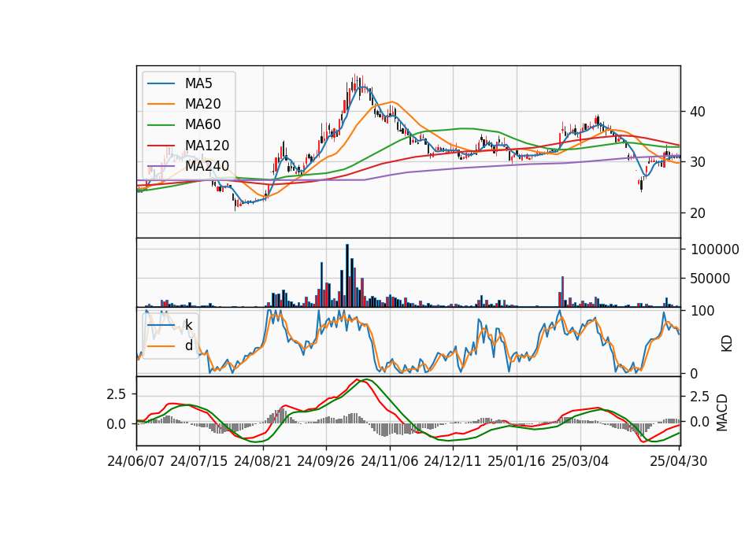Click the blue MA5 legend line sample
The image size is (756, 543).
pos(161,84)
